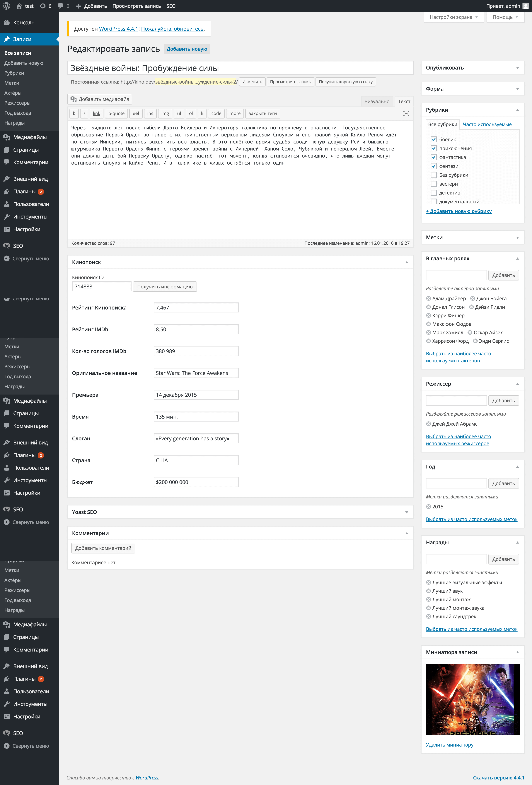
Task: Switch editor to Визуально tab
Action: click(x=377, y=101)
